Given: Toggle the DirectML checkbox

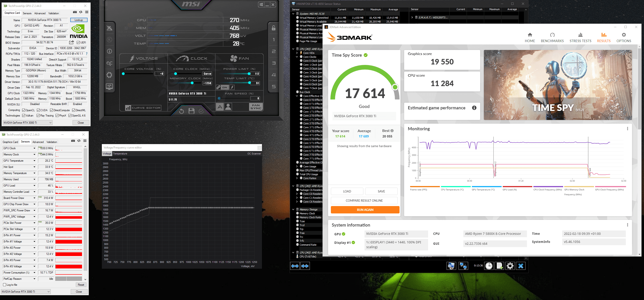Looking at the screenshot, I should [x=74, y=110].
